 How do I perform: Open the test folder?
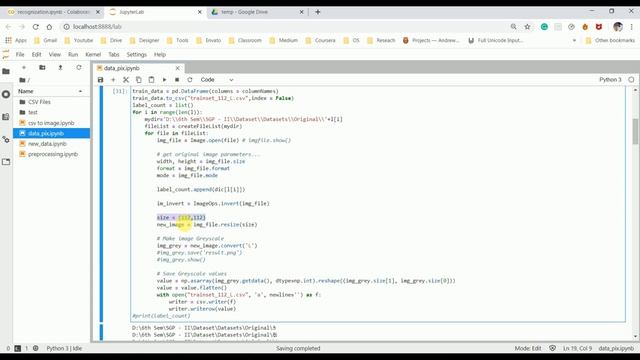[x=51, y=112]
